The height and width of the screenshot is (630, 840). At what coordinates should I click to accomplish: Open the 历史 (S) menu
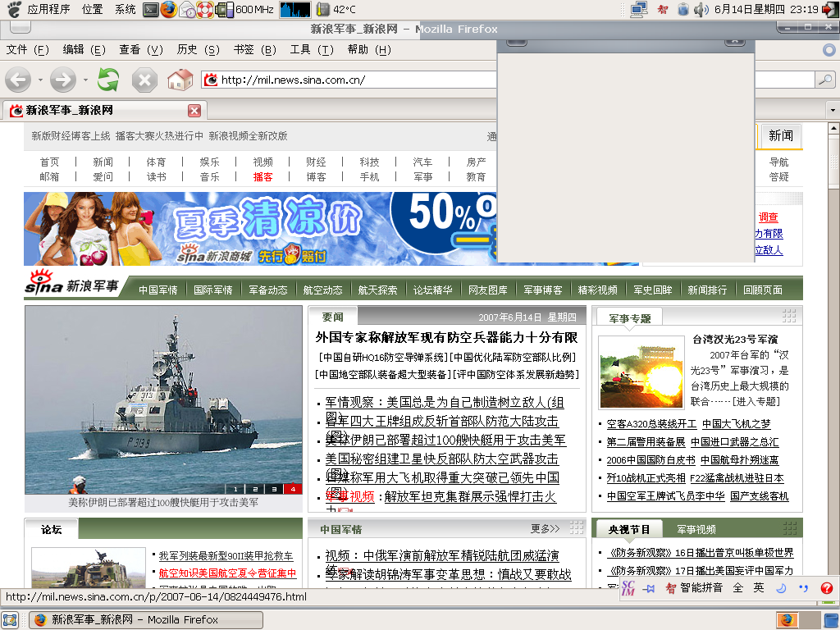[199, 50]
